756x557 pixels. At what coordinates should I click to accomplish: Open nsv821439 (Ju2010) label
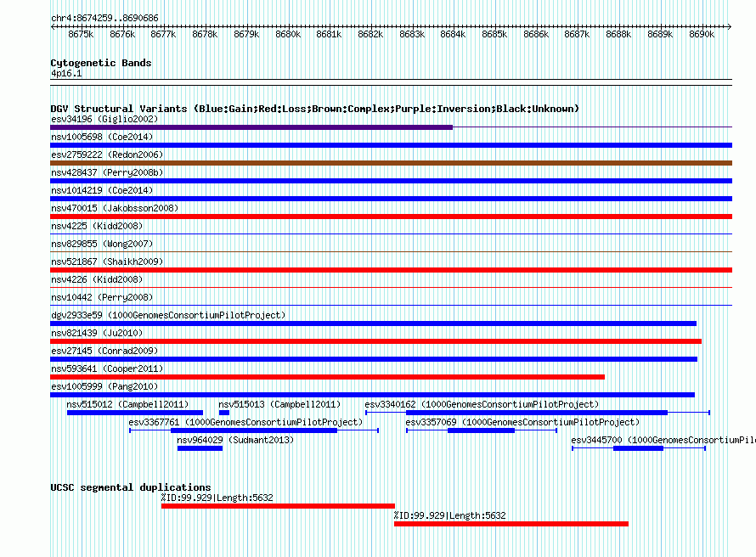pyautogui.click(x=97, y=333)
